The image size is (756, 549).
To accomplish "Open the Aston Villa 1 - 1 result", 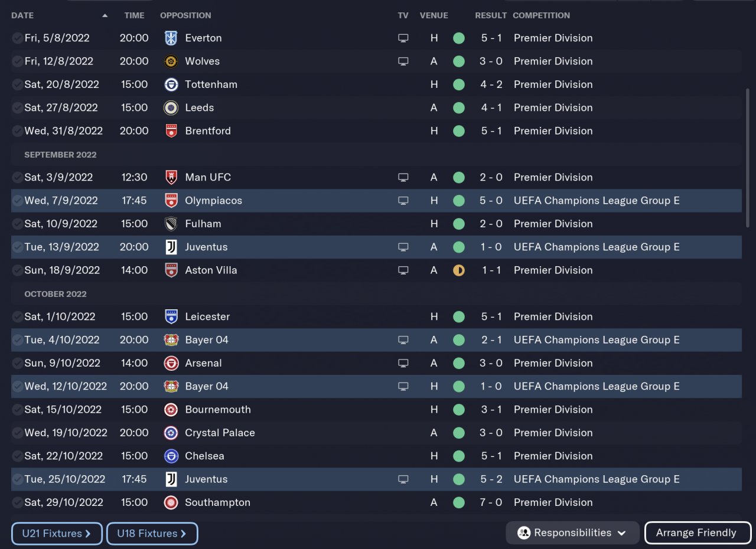I will pyautogui.click(x=491, y=270).
